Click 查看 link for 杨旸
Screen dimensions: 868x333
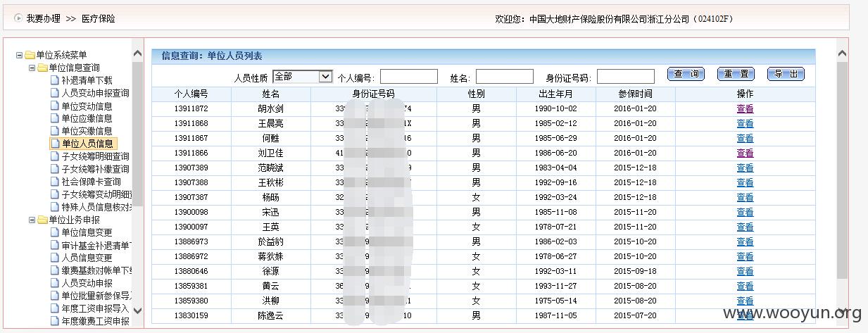[x=745, y=197]
